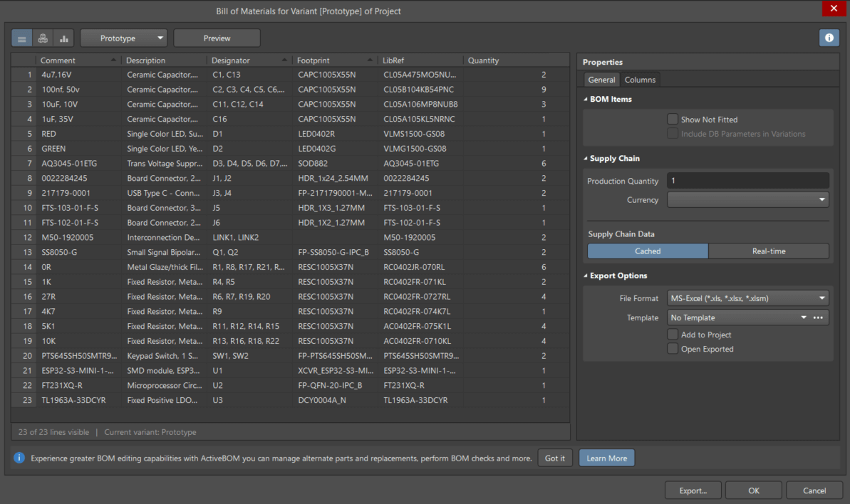The image size is (850, 504).
Task: Click the blue info icon top right
Action: (829, 38)
